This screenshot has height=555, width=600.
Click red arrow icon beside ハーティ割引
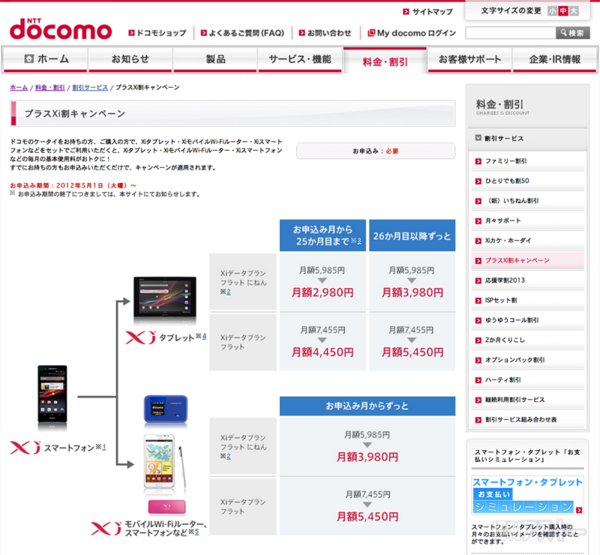click(478, 380)
